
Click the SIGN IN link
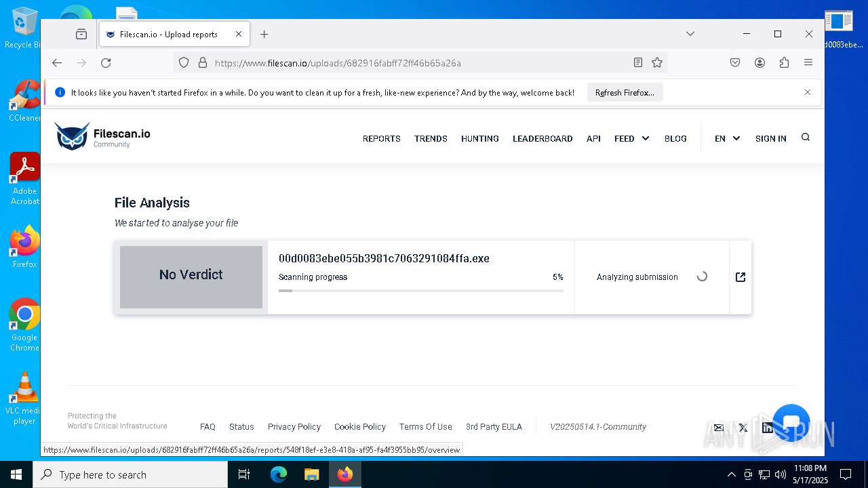pos(771,138)
